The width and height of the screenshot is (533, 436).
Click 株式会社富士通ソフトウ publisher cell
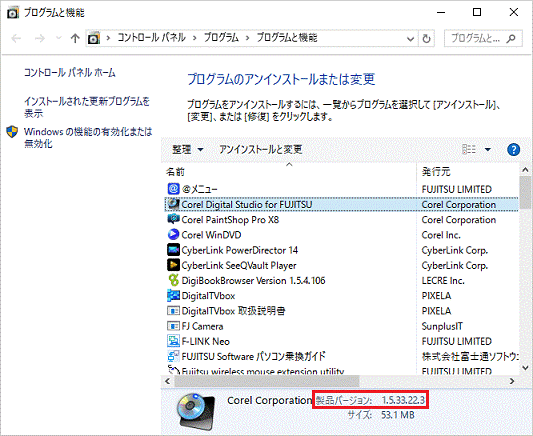[x=470, y=356]
